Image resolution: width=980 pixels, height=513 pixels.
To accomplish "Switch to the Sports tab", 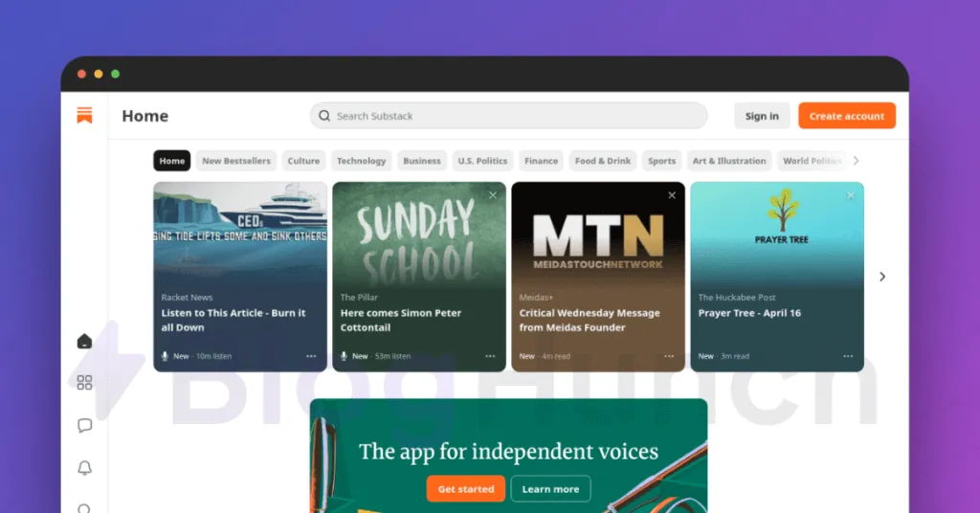I will (x=662, y=161).
